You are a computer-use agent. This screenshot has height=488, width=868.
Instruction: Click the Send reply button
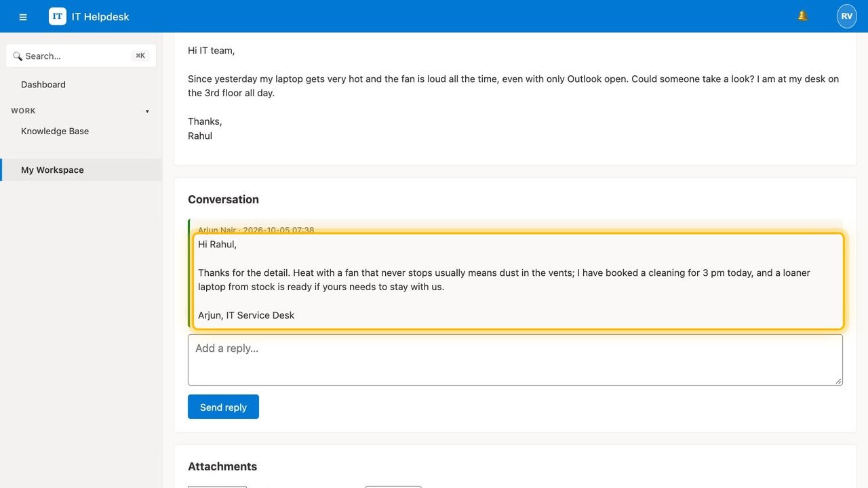(x=223, y=407)
